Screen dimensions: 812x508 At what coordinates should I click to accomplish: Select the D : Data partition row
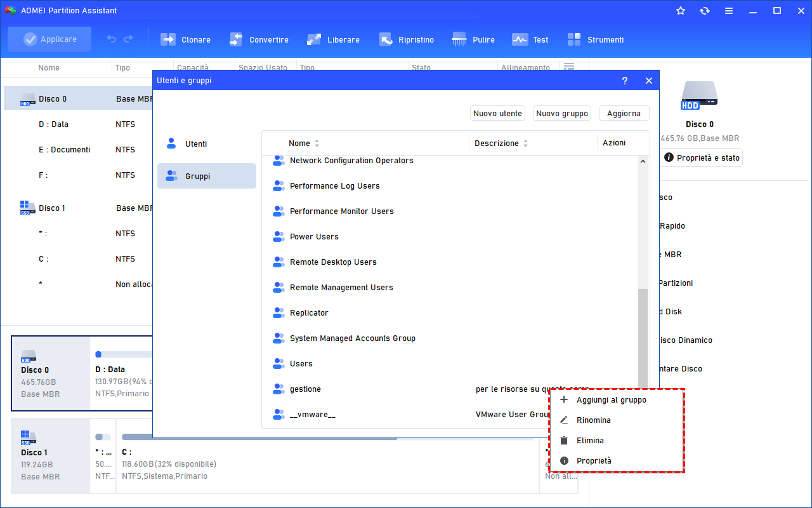[79, 124]
